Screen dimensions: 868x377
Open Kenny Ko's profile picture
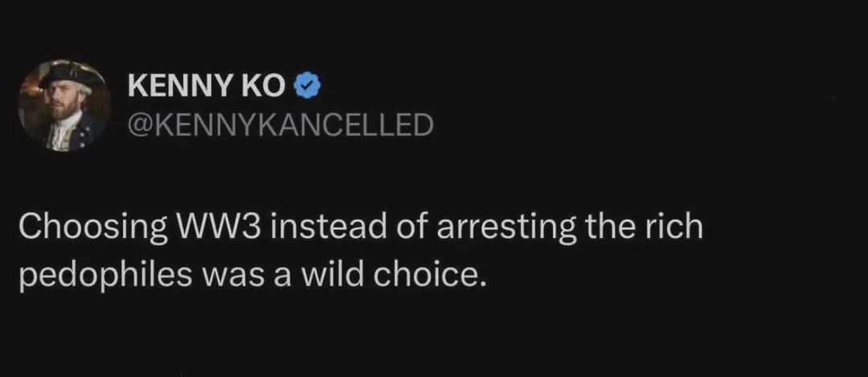pos(64,105)
